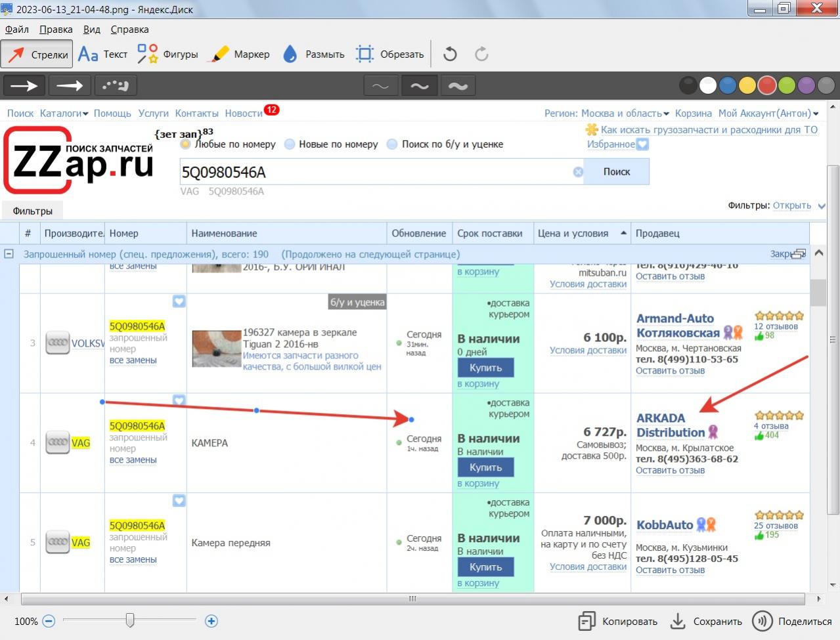Choose the dotted curved arrow style
This screenshot has width=840, height=640.
coord(115,85)
